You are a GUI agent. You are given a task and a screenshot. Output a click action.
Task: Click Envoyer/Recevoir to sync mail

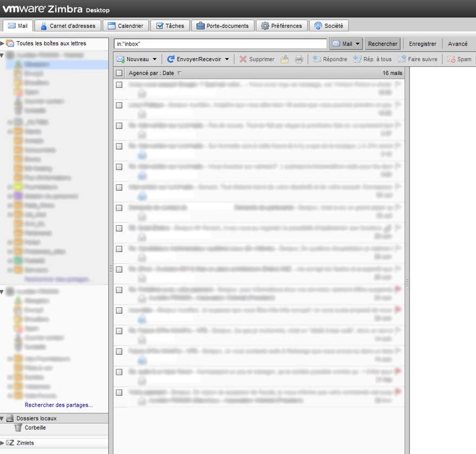tap(194, 59)
